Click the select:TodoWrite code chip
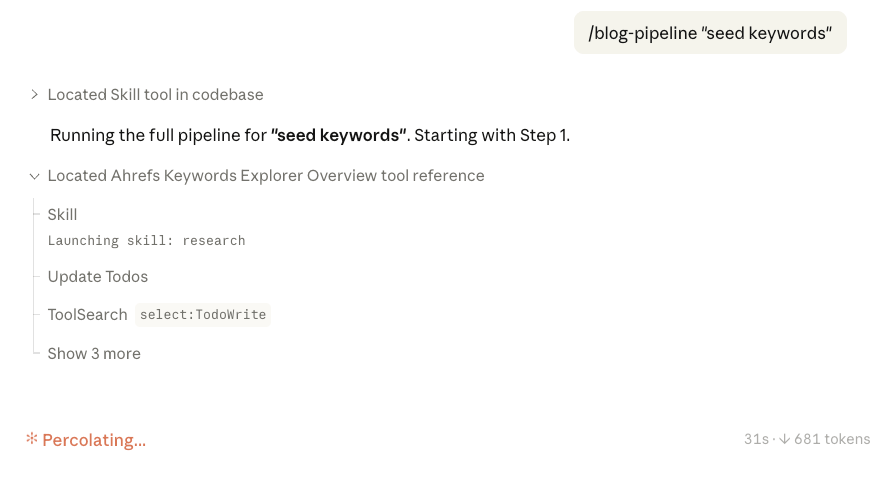This screenshot has height=480, width=888. pos(203,315)
